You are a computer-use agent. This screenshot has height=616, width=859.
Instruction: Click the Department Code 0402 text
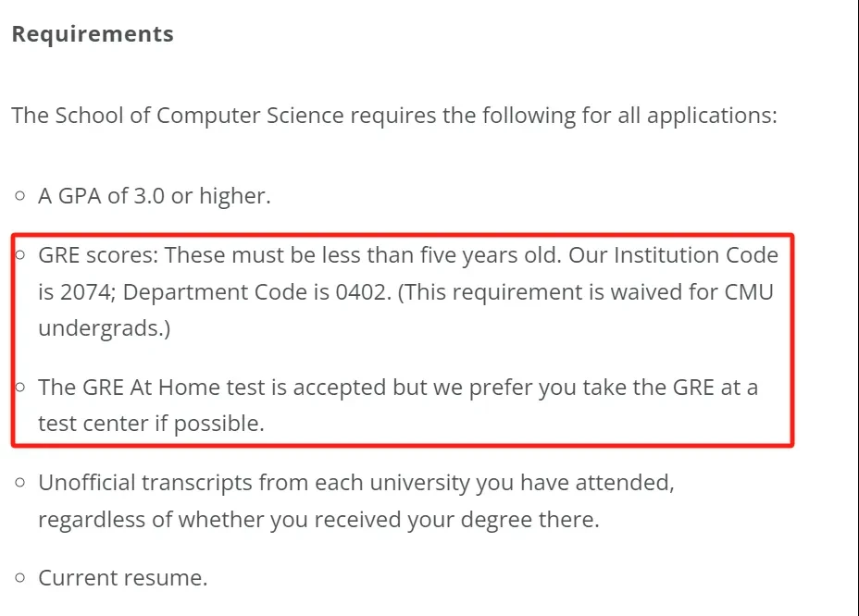click(x=257, y=292)
